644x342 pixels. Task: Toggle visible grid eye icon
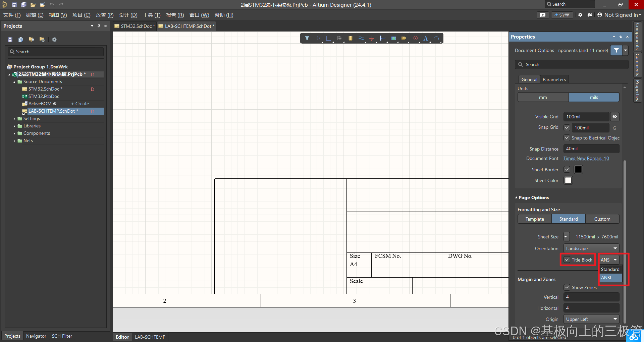[614, 117]
